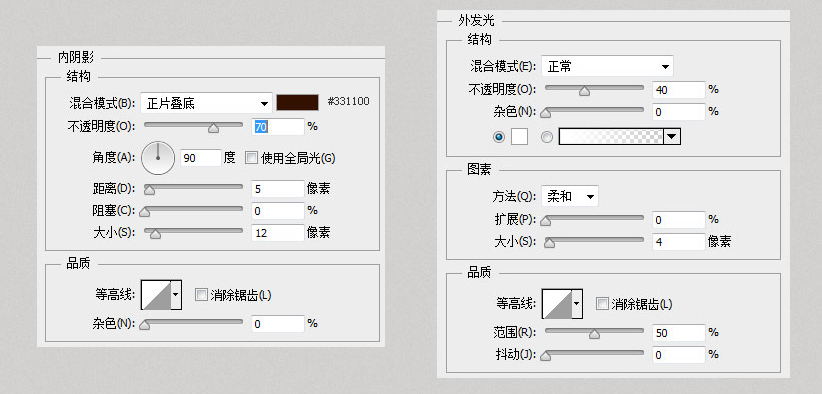822x394 pixels.
Task: Click the 扩展 spread slider handle
Action: 546,221
